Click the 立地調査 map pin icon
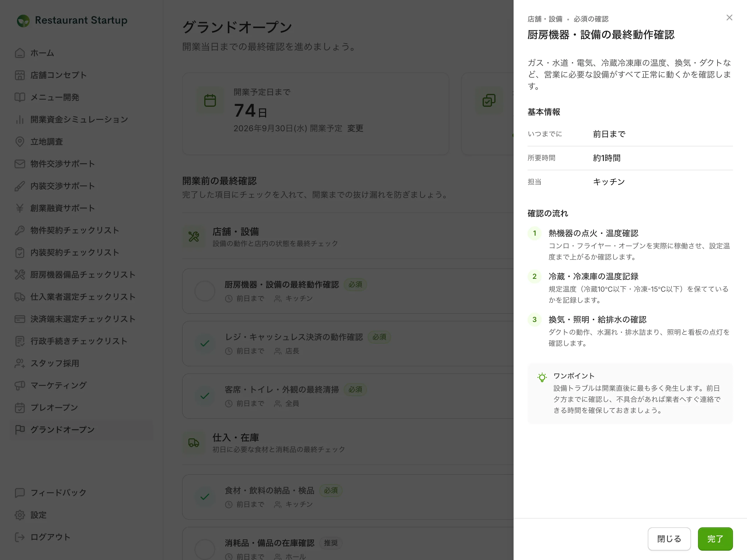Image resolution: width=747 pixels, height=560 pixels. (20, 141)
